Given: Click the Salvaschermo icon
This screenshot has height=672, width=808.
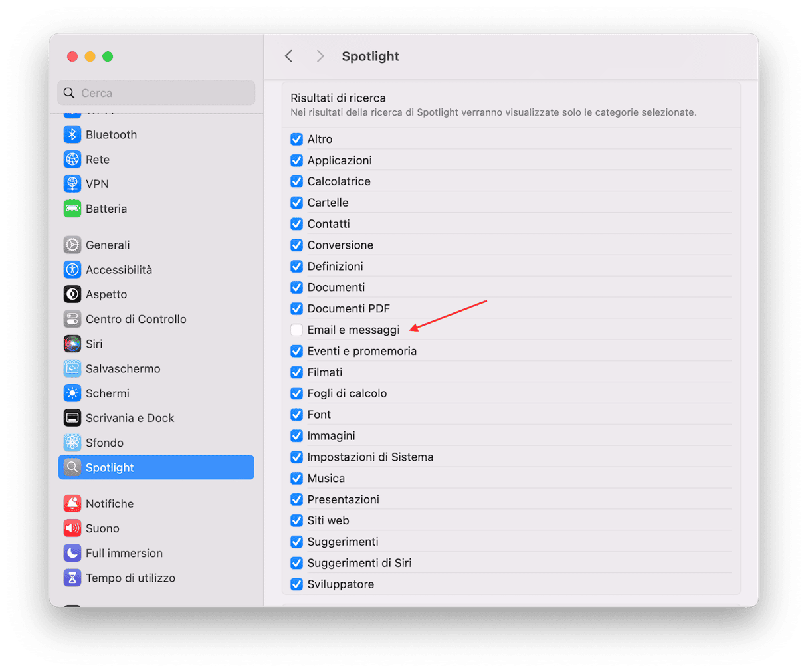Looking at the screenshot, I should [72, 368].
